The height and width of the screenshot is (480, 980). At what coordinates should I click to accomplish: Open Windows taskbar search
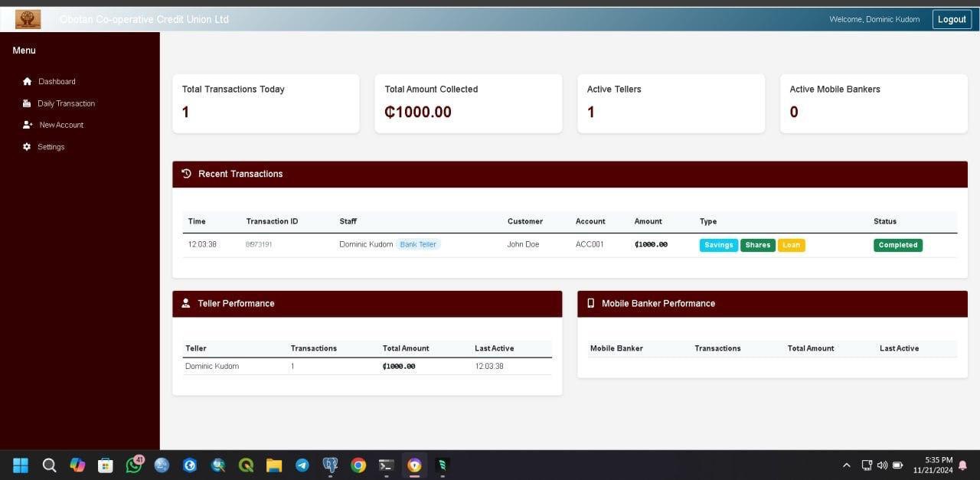49,465
